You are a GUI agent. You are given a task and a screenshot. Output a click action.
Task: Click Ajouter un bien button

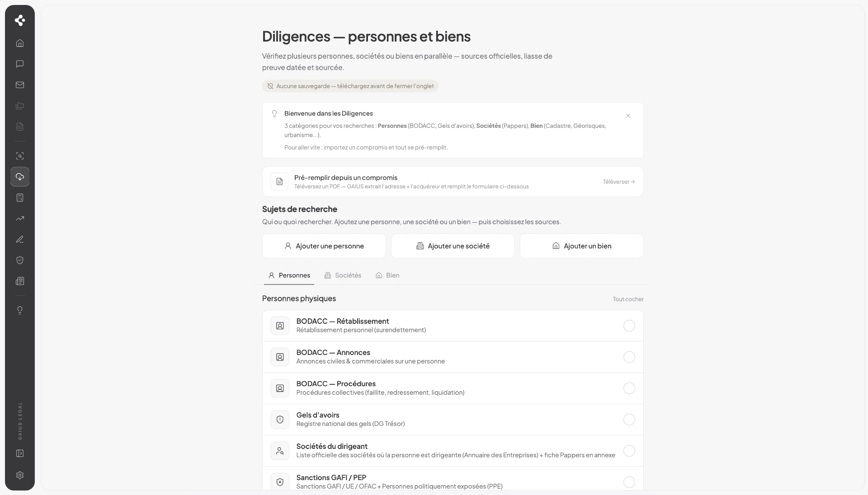tap(581, 246)
